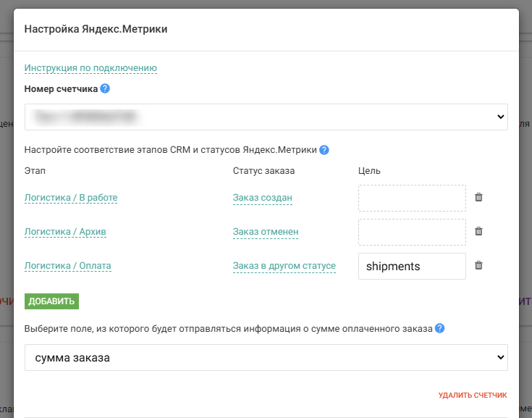Delete the Логистика / Архив row

point(478,231)
